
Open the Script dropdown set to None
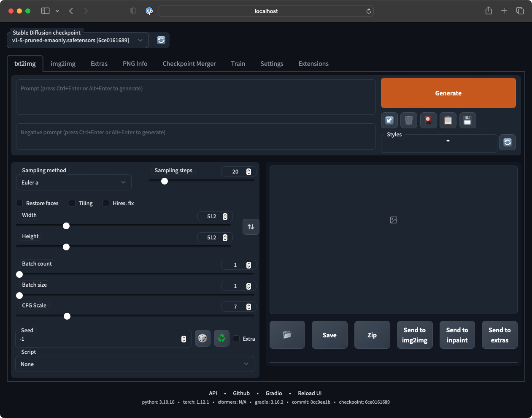coord(135,364)
